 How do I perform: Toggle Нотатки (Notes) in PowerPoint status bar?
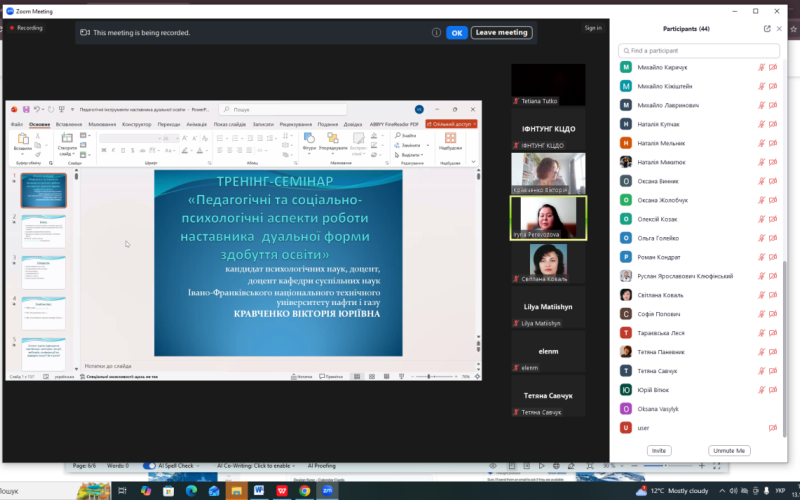(x=302, y=377)
